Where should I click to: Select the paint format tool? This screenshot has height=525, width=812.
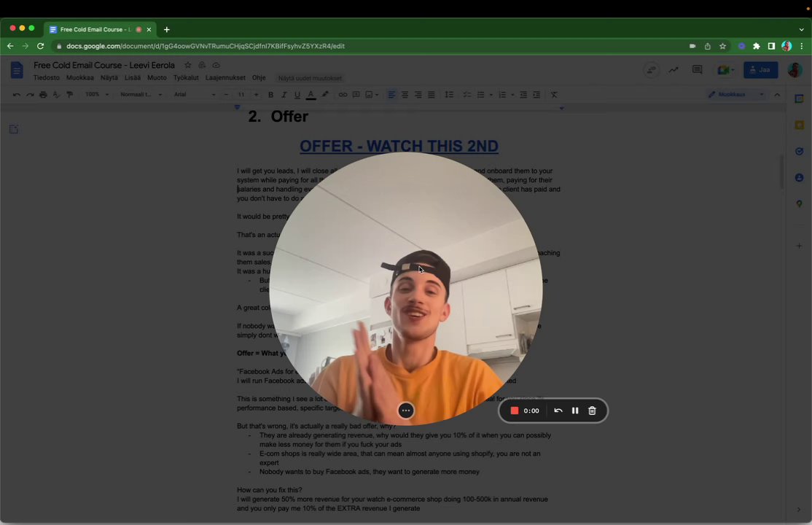69,95
